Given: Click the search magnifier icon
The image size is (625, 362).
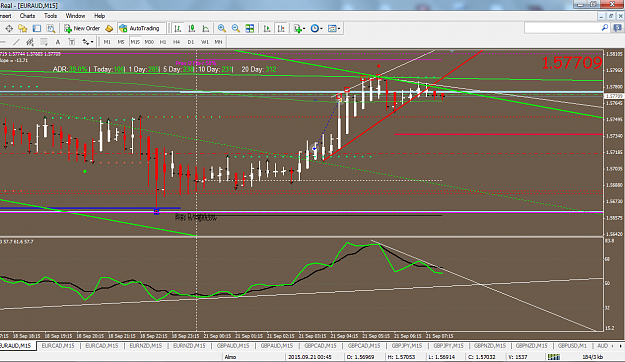Looking at the screenshot, I should [605, 28].
